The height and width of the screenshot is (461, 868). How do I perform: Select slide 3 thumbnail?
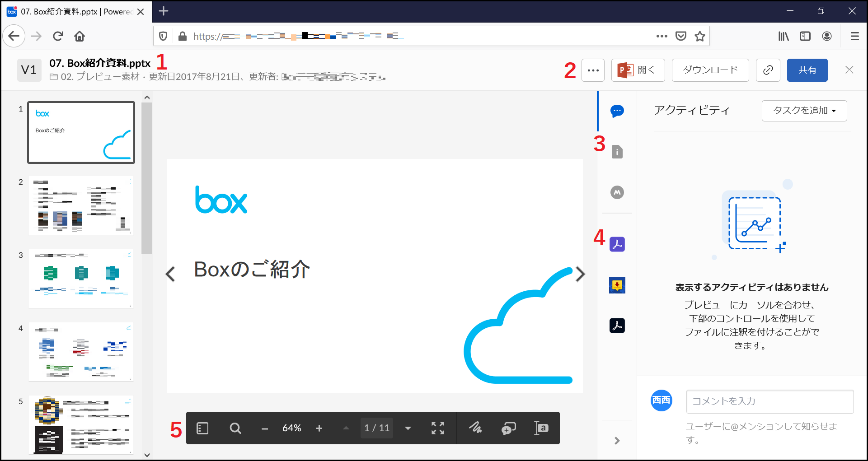tap(81, 279)
